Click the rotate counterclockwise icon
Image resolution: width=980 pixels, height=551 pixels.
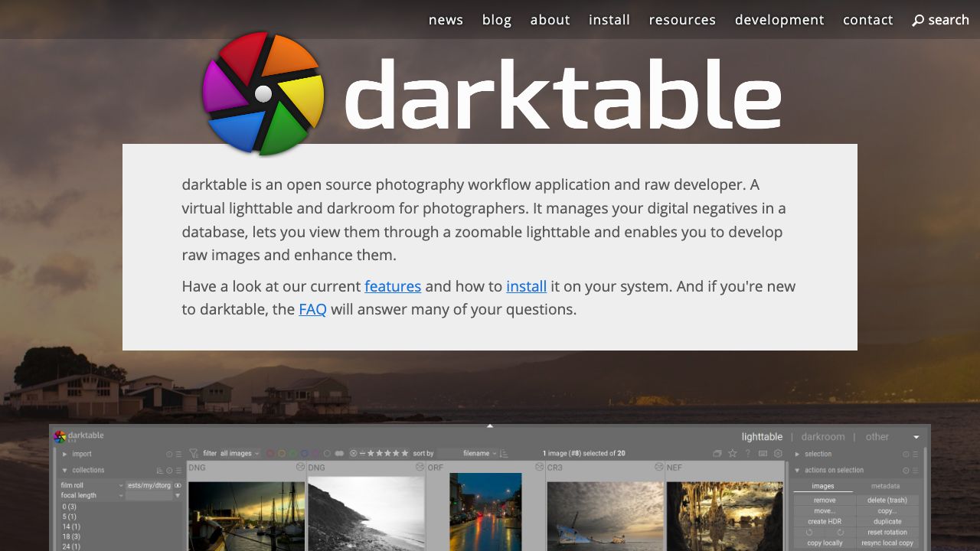coord(809,533)
